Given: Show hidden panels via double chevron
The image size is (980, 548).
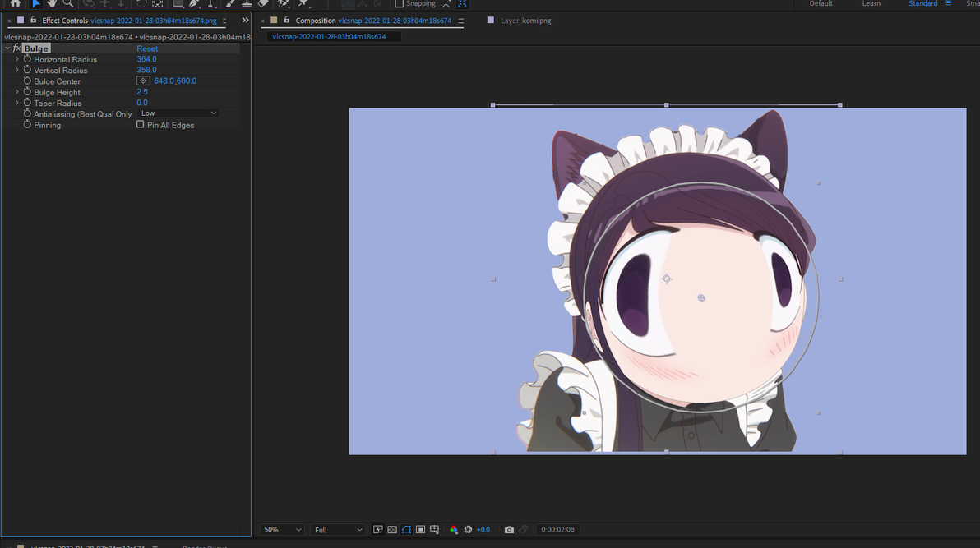Looking at the screenshot, I should [245, 20].
